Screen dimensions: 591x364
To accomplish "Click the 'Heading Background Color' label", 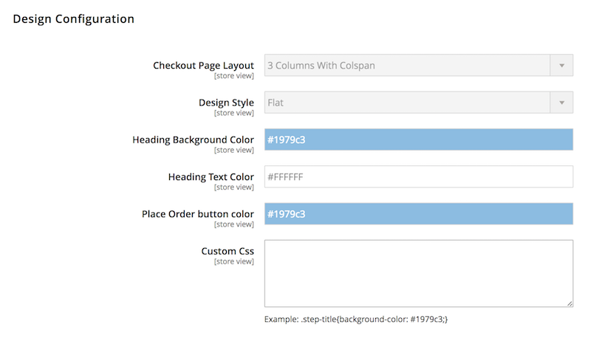I will tap(193, 140).
